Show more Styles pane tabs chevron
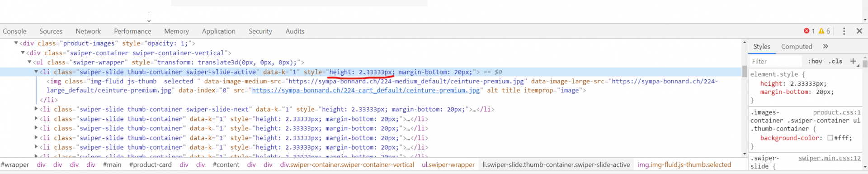Screen dimensions: 868x174 click(x=826, y=46)
